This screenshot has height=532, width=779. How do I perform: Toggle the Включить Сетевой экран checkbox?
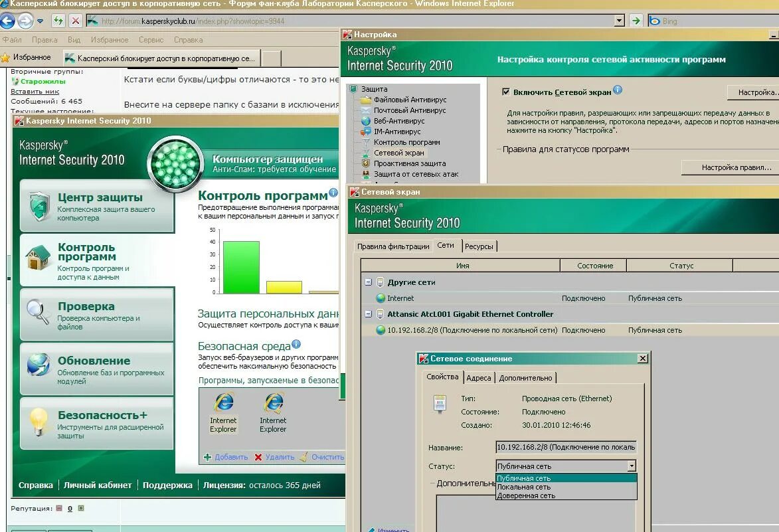click(x=506, y=92)
